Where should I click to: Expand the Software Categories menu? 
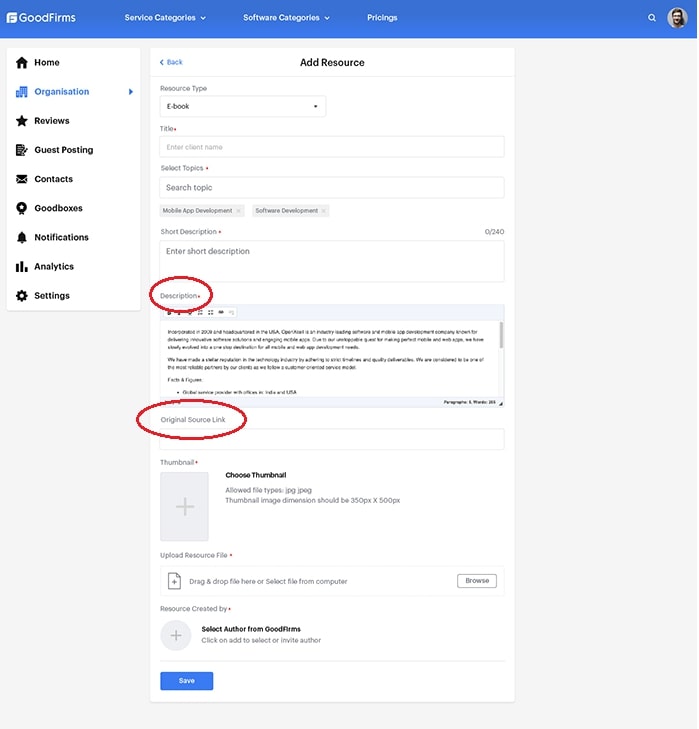(x=286, y=18)
